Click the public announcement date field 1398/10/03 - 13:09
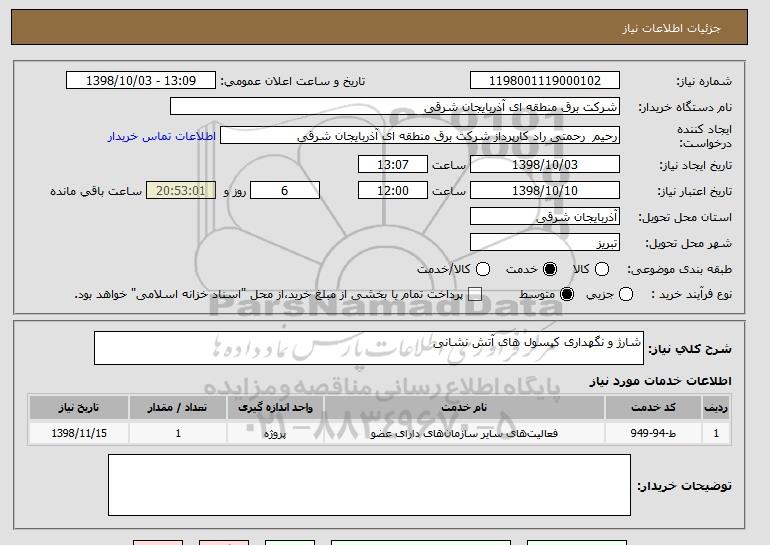 pyautogui.click(x=141, y=81)
